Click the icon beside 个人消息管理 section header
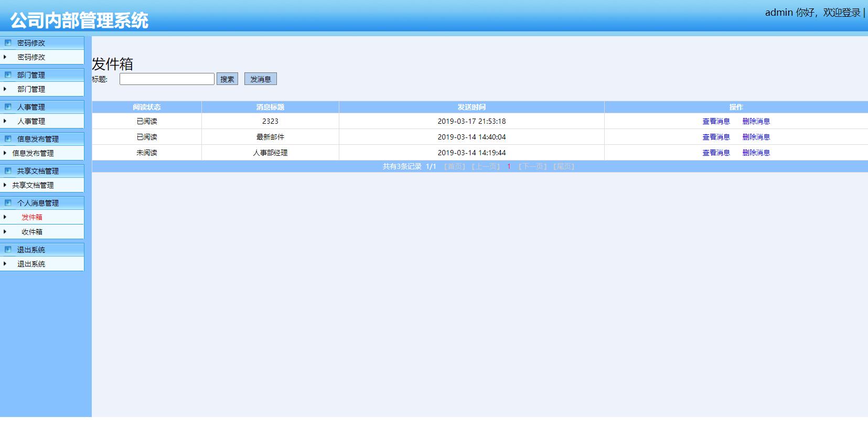Viewport: 868px width, 438px height. click(x=8, y=203)
